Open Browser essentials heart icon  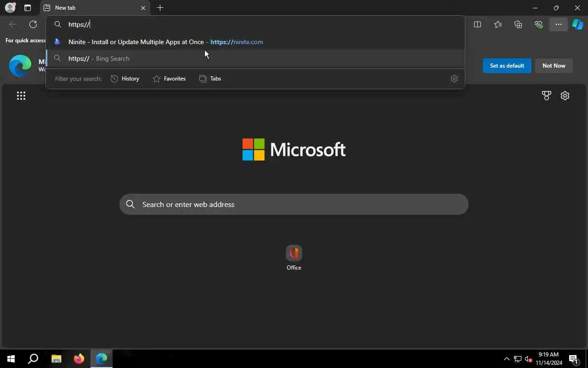click(538, 24)
